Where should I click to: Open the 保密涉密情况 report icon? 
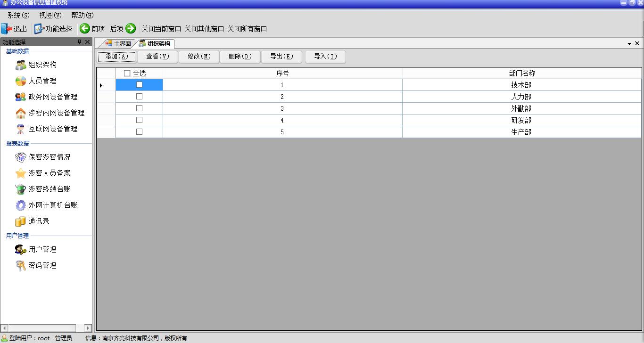(21, 157)
